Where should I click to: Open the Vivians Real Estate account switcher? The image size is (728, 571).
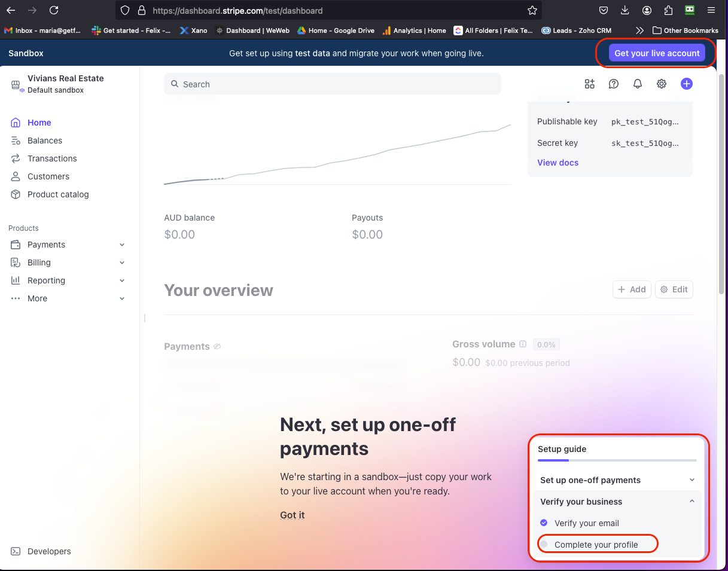click(57, 84)
